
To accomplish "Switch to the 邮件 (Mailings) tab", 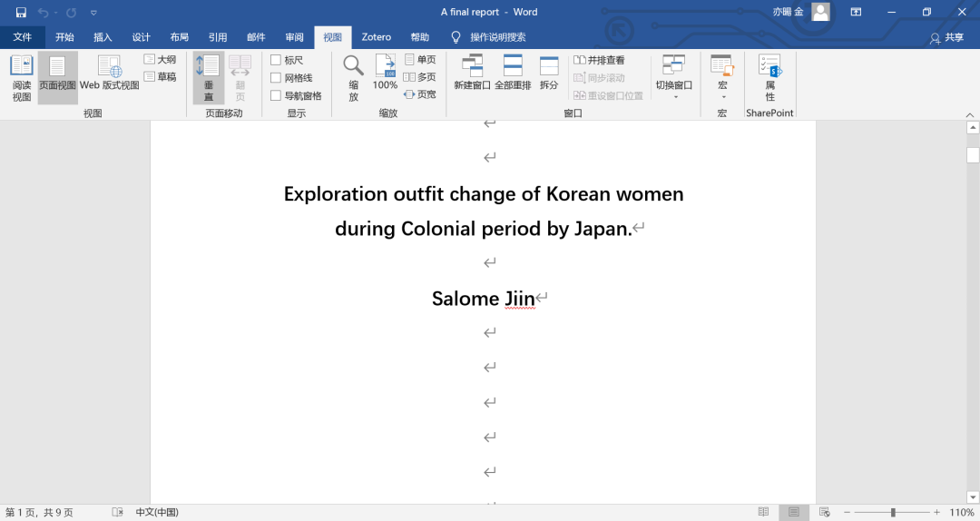I will point(256,37).
